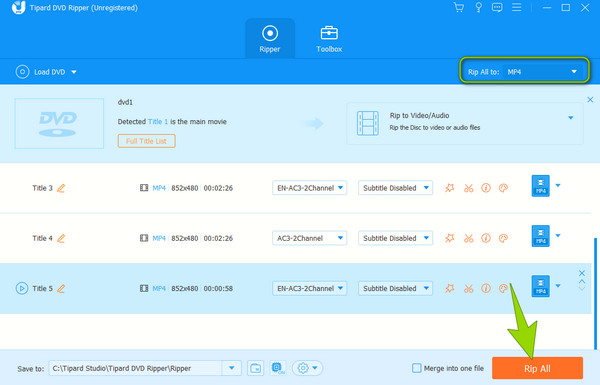The height and width of the screenshot is (385, 600).
Task: Click Title 4 edit effects star icon
Action: (x=450, y=238)
